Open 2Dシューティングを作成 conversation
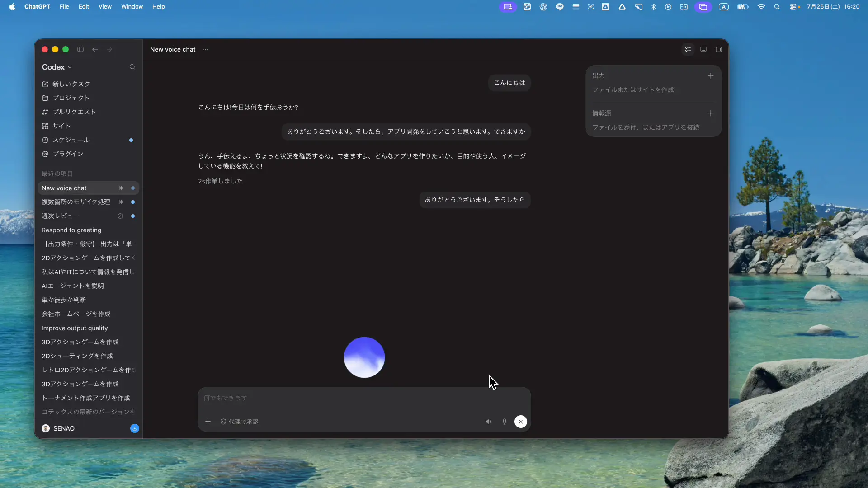The height and width of the screenshot is (488, 868). click(89, 356)
